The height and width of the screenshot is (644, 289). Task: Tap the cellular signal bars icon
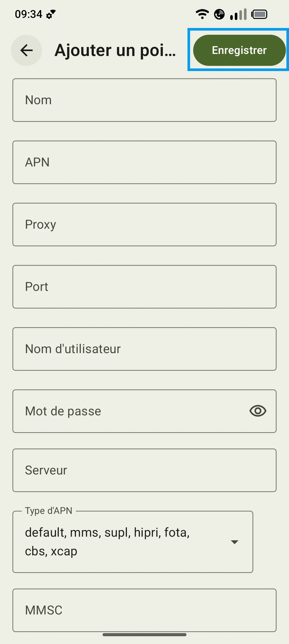pos(238,14)
